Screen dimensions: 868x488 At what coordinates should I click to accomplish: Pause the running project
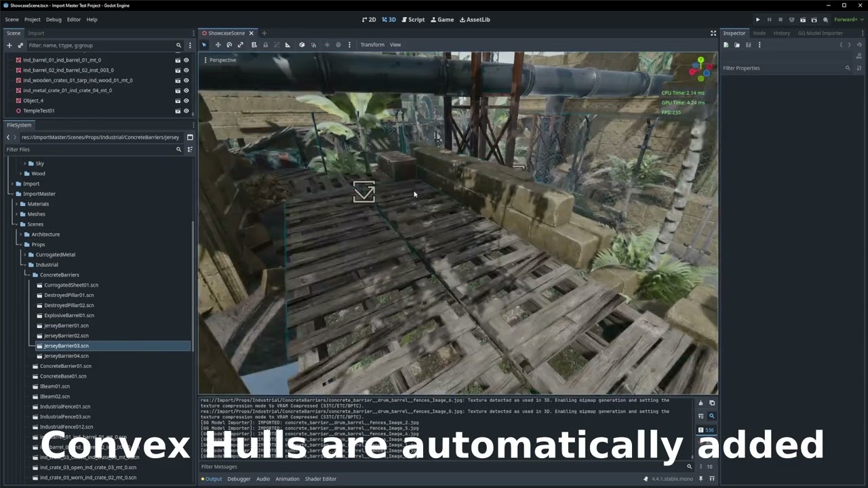[769, 20]
